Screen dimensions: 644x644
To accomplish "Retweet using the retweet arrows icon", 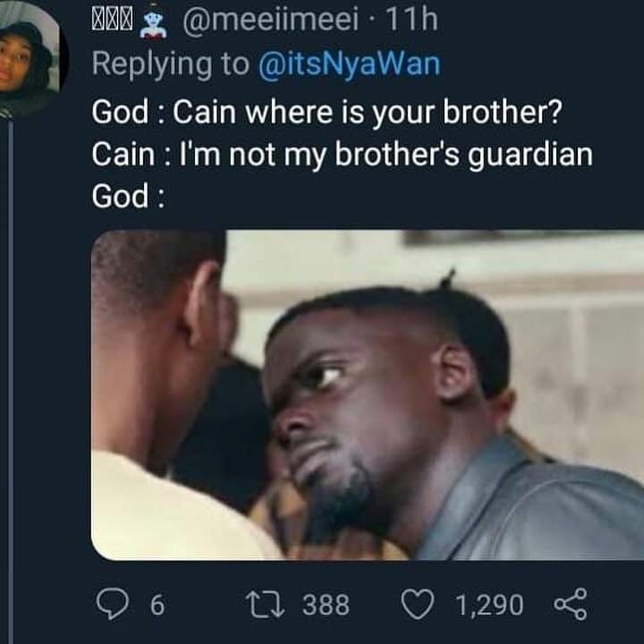I will tap(265, 605).
